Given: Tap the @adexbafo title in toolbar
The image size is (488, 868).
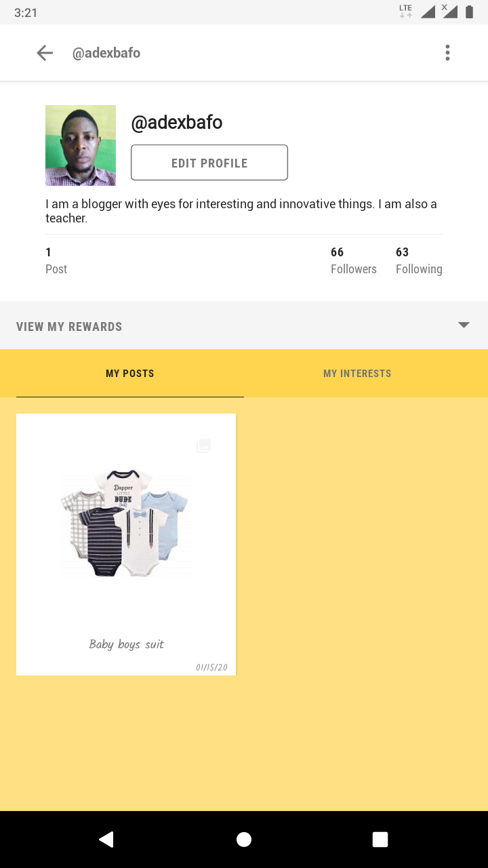Looking at the screenshot, I should (106, 53).
